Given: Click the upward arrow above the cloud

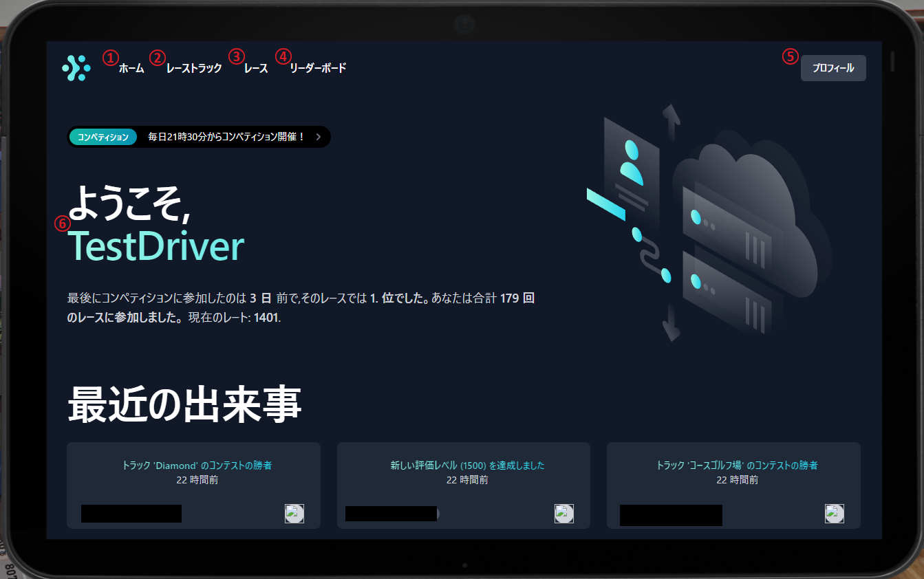Looking at the screenshot, I should click(x=671, y=122).
